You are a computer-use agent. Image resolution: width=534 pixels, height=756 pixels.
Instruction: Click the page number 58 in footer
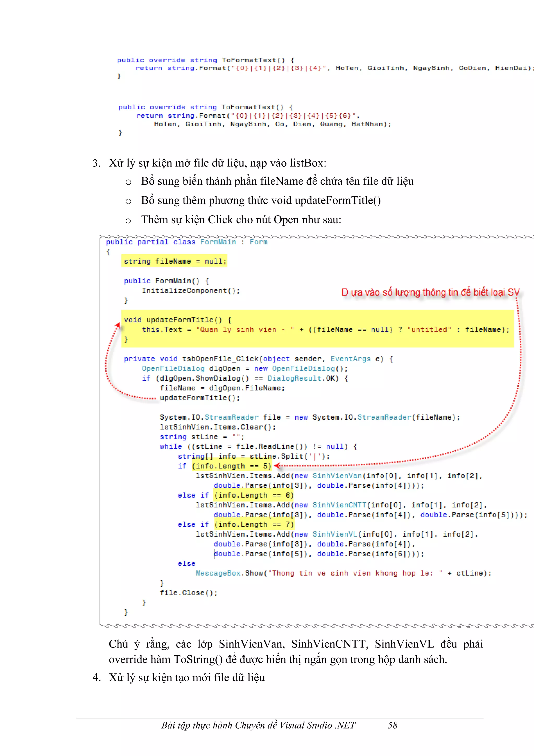coord(392,725)
